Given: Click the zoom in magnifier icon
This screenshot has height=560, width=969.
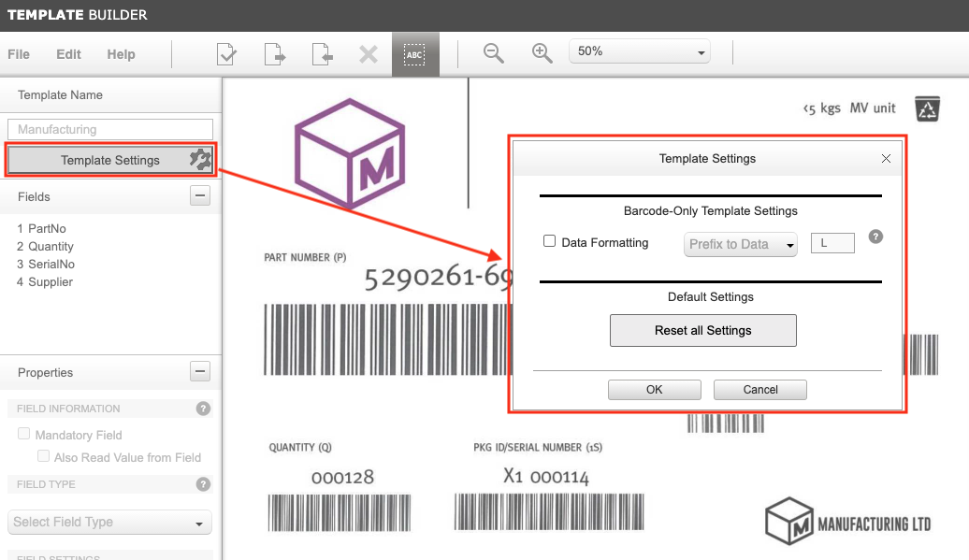Looking at the screenshot, I should pyautogui.click(x=542, y=53).
